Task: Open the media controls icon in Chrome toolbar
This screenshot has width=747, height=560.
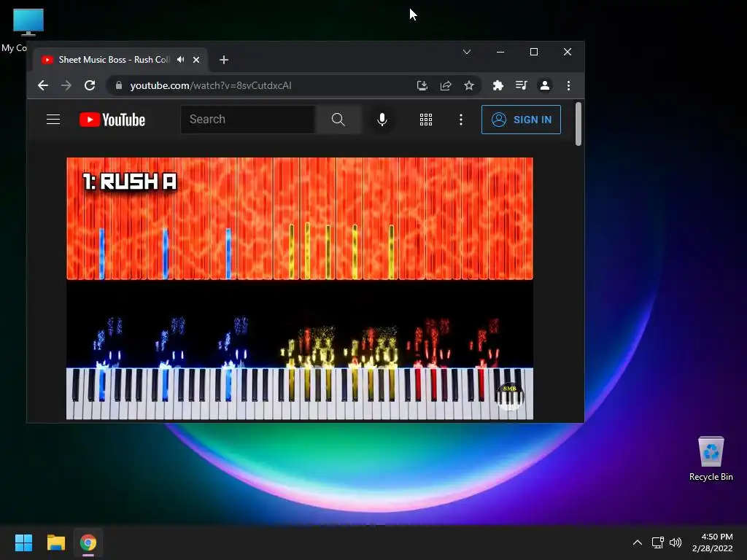Action: click(x=521, y=86)
